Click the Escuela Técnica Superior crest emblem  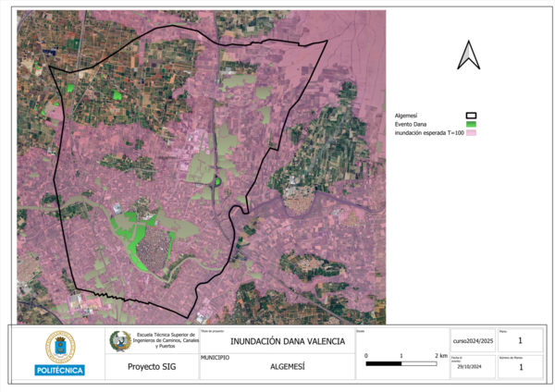(x=120, y=340)
